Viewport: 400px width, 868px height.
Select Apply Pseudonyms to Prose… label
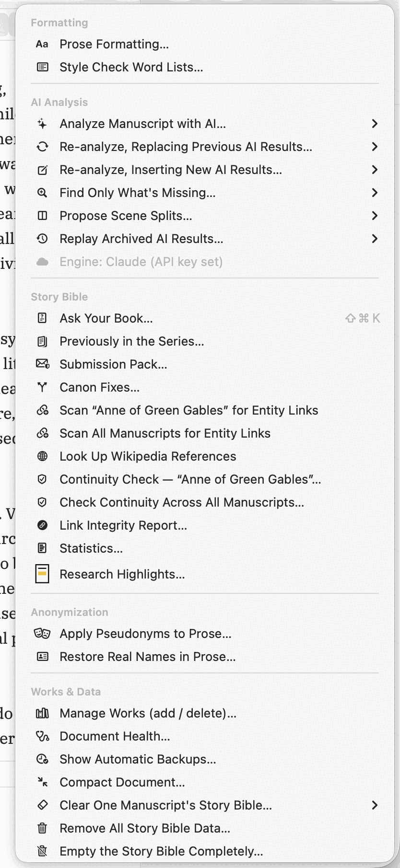145,634
